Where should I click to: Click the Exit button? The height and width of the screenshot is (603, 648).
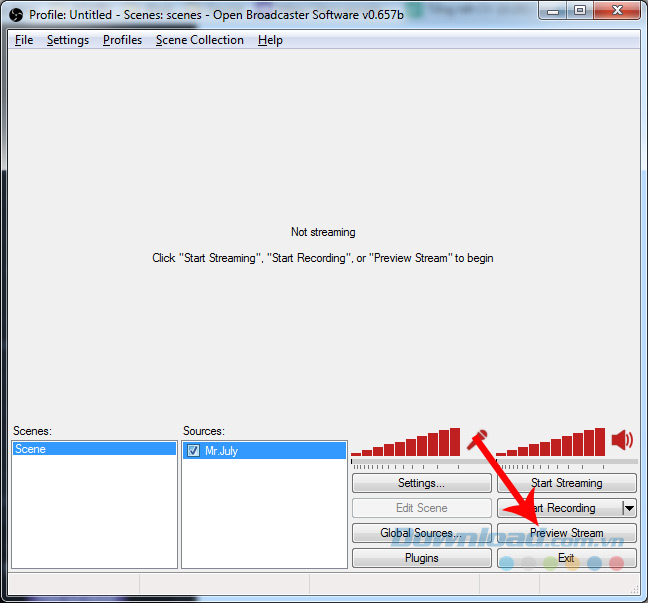pyautogui.click(x=567, y=558)
